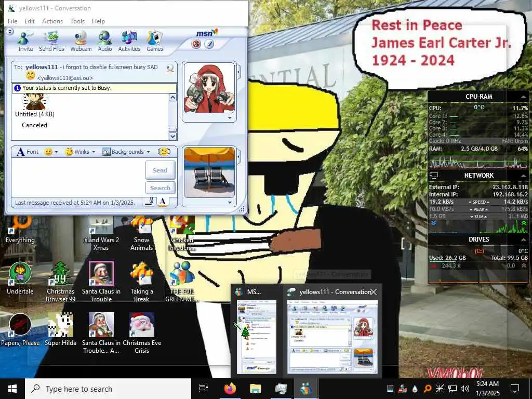The width and height of the screenshot is (532, 399).
Task: Select Island Wars 2 Xmas desktop icon
Action: tap(101, 233)
